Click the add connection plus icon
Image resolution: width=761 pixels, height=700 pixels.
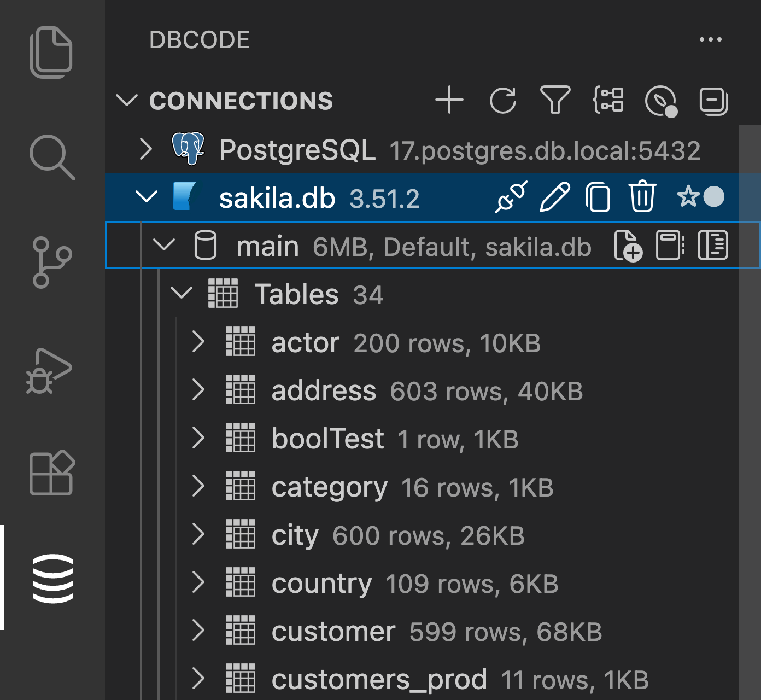449,100
